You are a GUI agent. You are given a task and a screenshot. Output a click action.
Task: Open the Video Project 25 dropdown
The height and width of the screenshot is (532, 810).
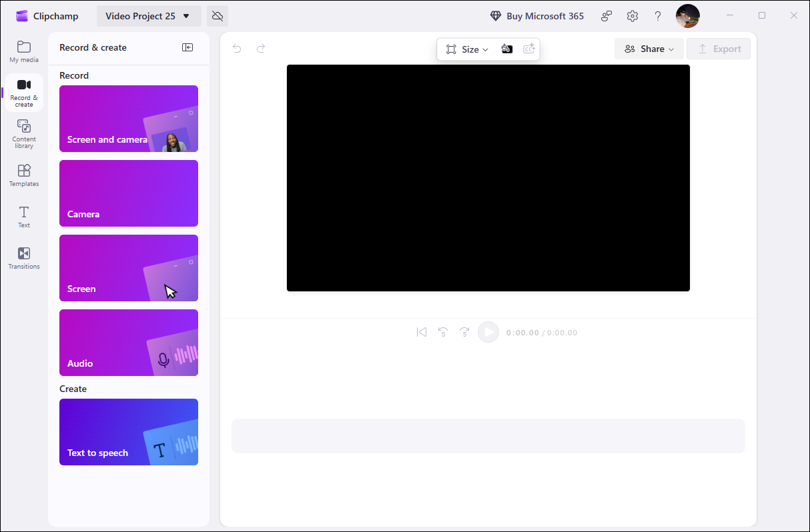tap(149, 16)
